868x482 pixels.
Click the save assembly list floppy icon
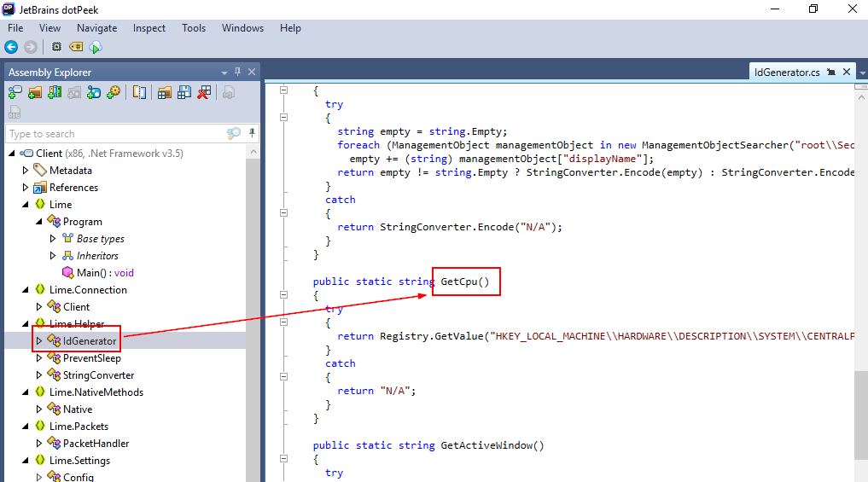coord(184,92)
